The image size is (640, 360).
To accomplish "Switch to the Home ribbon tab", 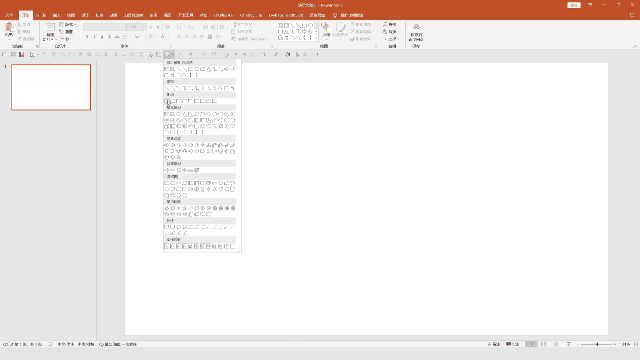I will pos(25,15).
